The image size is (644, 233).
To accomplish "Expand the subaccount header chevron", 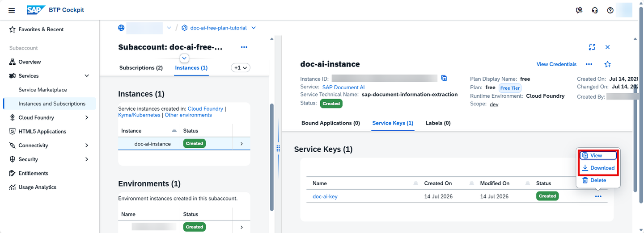I will tap(184, 58).
